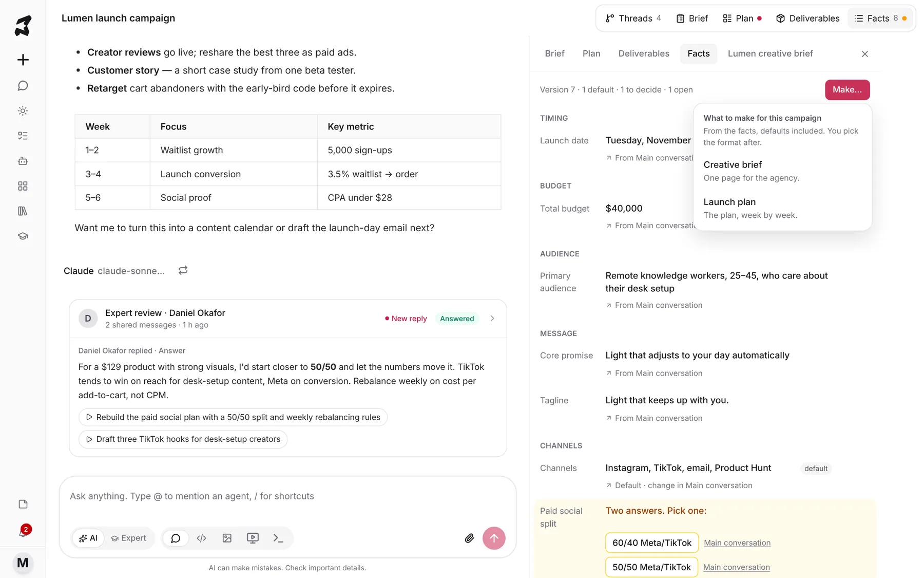Image resolution: width=924 pixels, height=578 pixels.
Task: Attach a file with the paperclip icon
Action: (x=469, y=538)
